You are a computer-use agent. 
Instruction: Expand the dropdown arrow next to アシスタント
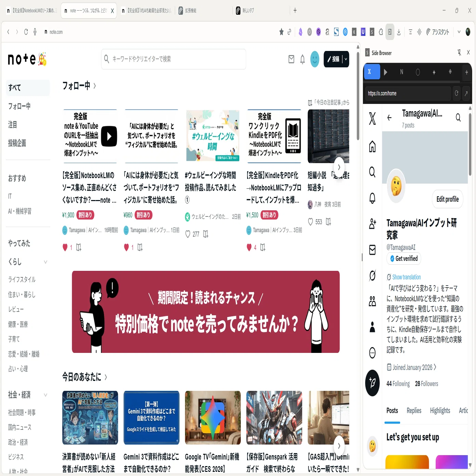[x=459, y=32]
